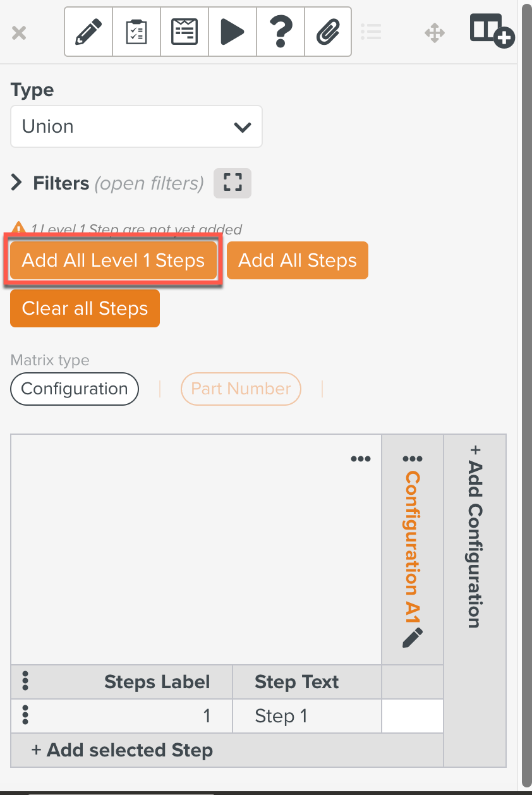532x795 pixels.
Task: Open the Union Type dropdown
Action: click(136, 126)
